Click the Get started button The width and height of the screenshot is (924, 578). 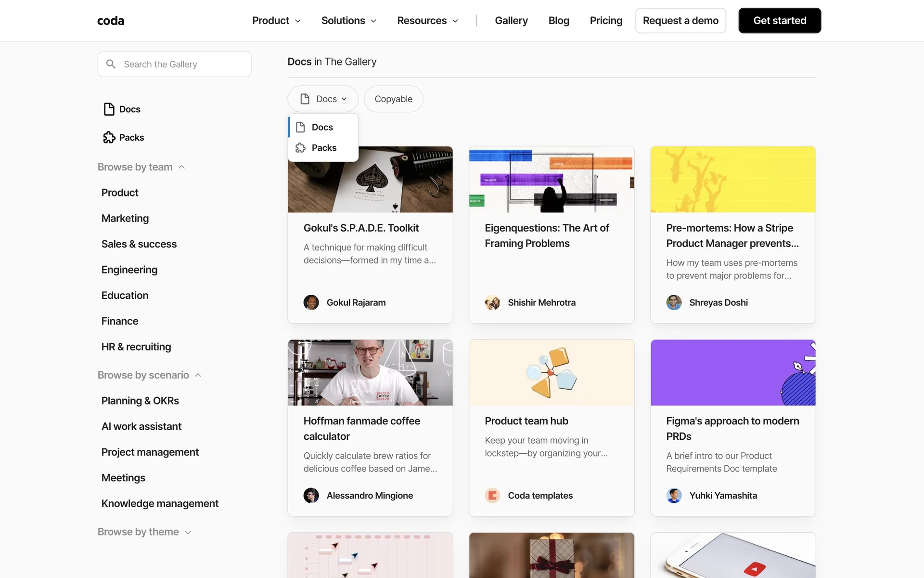(x=779, y=21)
